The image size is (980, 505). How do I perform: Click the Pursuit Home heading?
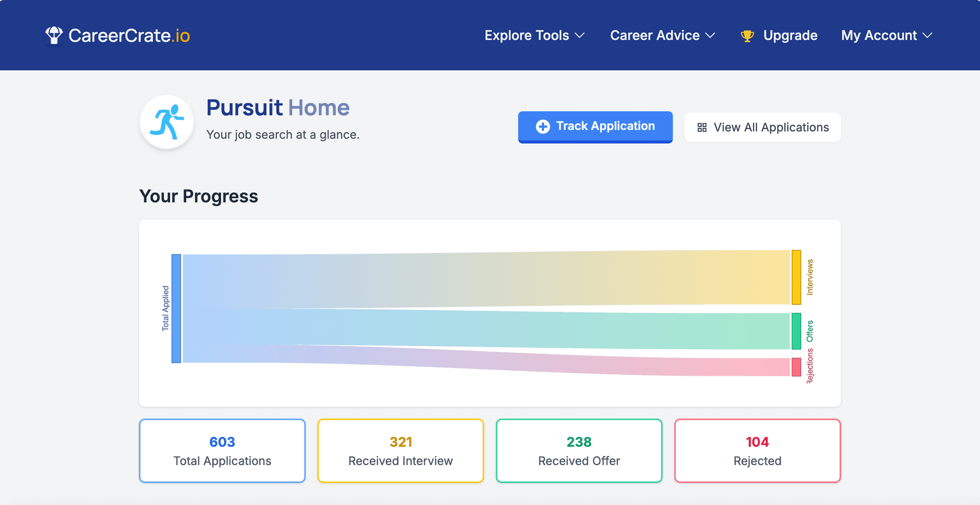278,108
